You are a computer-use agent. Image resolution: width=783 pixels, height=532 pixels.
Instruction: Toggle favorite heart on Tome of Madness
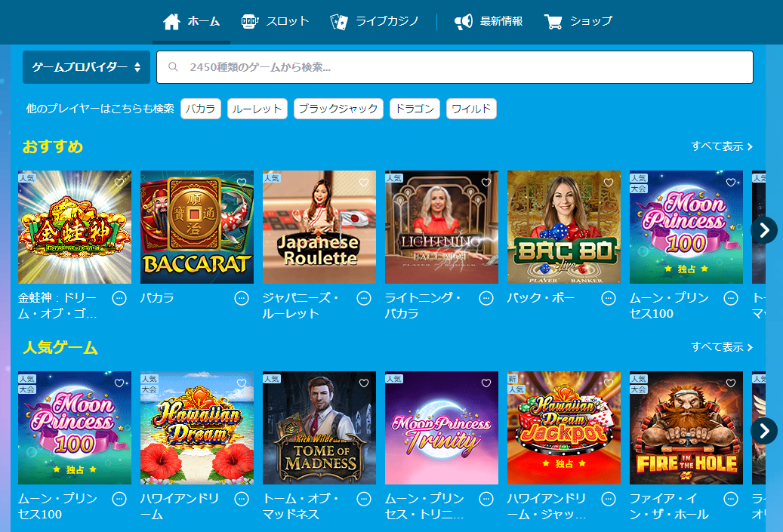point(364,383)
